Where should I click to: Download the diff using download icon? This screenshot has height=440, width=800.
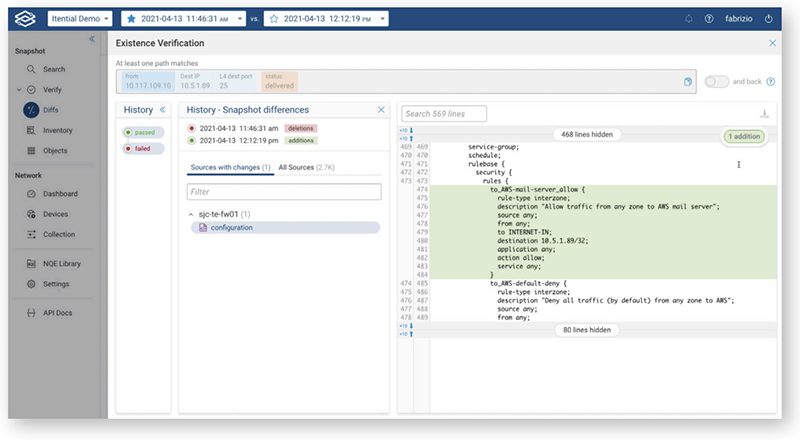765,114
